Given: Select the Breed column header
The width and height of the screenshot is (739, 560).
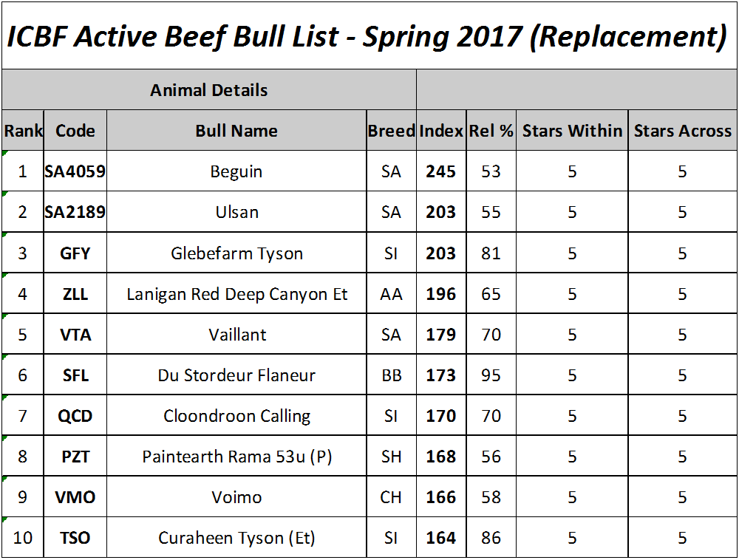Looking at the screenshot, I should point(391,131).
